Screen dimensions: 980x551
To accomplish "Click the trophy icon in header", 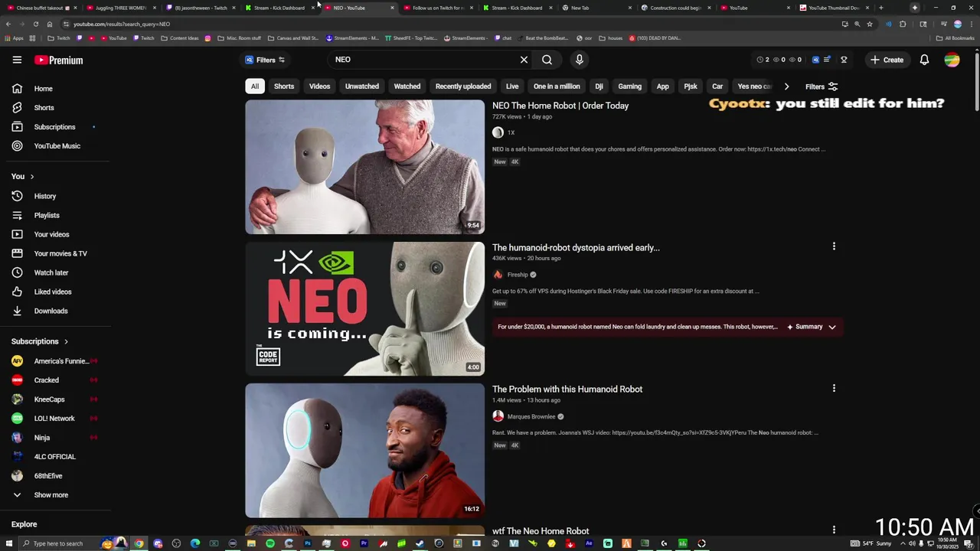I will tap(844, 60).
